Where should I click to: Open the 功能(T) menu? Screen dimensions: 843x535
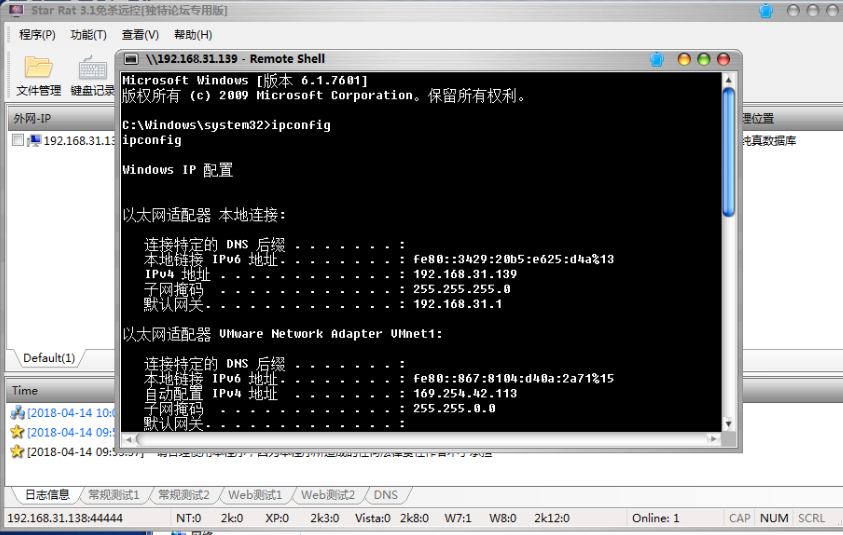click(89, 35)
